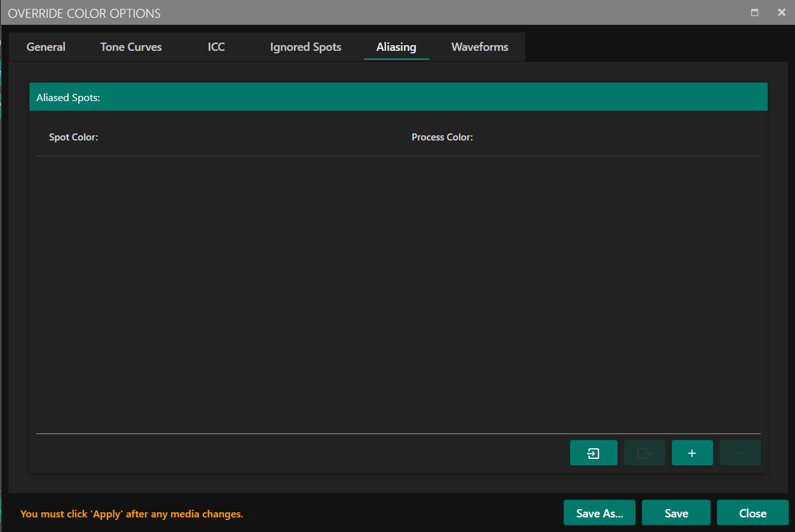Click the Aliased Spots panel header

(398, 97)
